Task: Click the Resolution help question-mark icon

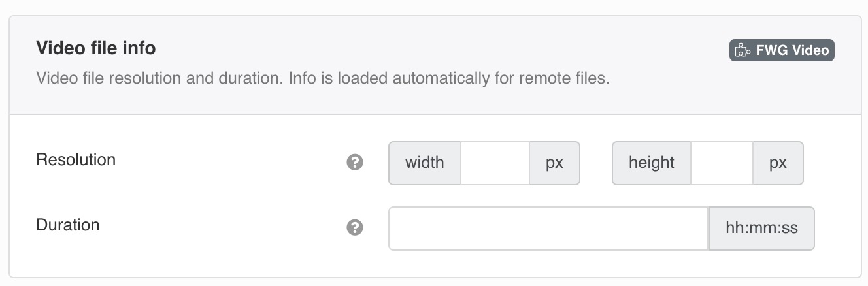Action: 354,163
